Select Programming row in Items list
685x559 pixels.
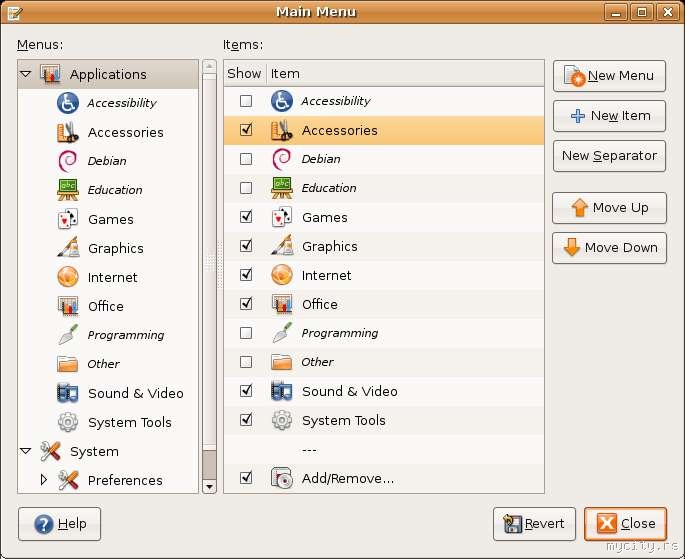[384, 333]
